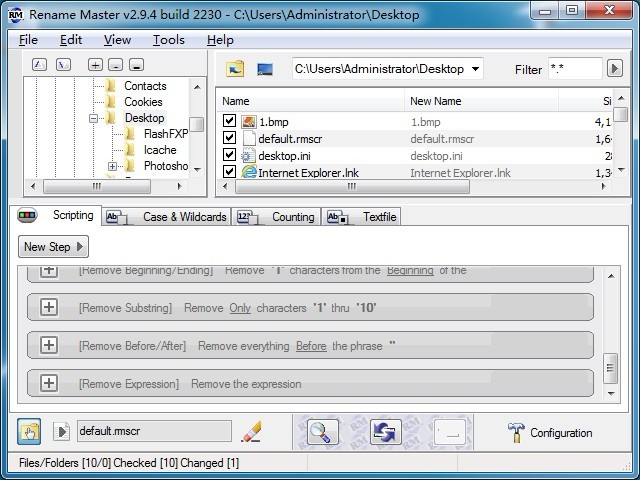Image resolution: width=640 pixels, height=480 pixels.
Task: Click the Filter text field
Action: click(x=574, y=69)
